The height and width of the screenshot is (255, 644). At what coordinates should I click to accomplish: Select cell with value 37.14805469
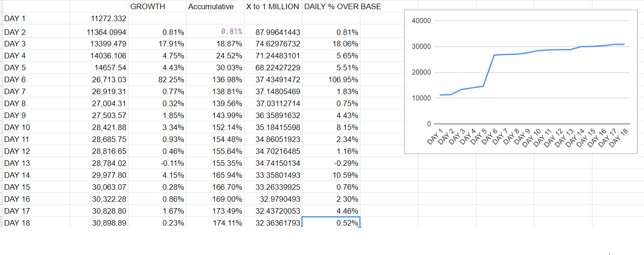tap(273, 91)
